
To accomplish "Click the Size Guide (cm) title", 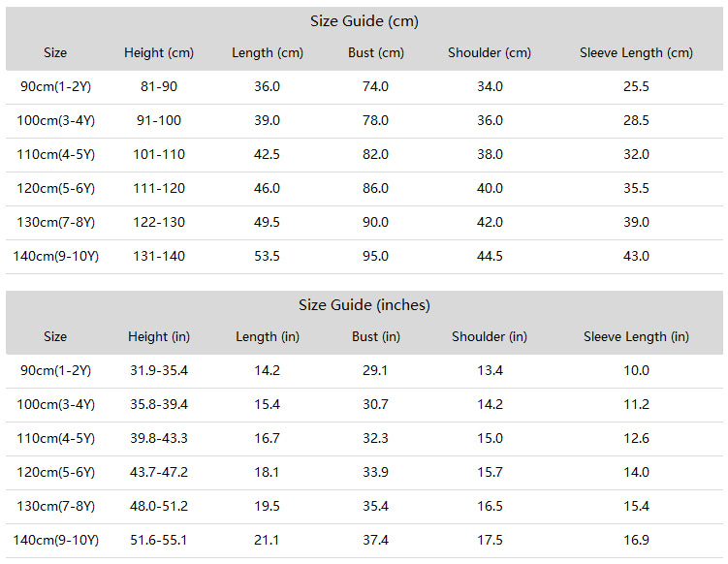I will 364,21.
